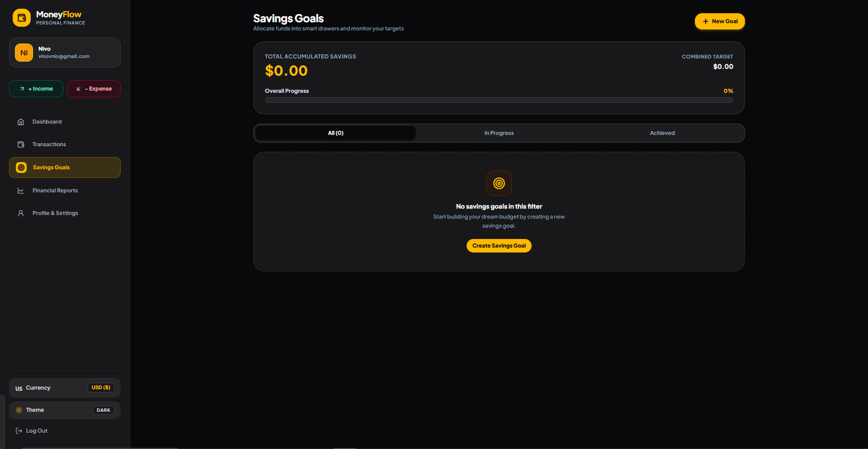Toggle the DARK theme switch
The image size is (868, 449).
(103, 410)
